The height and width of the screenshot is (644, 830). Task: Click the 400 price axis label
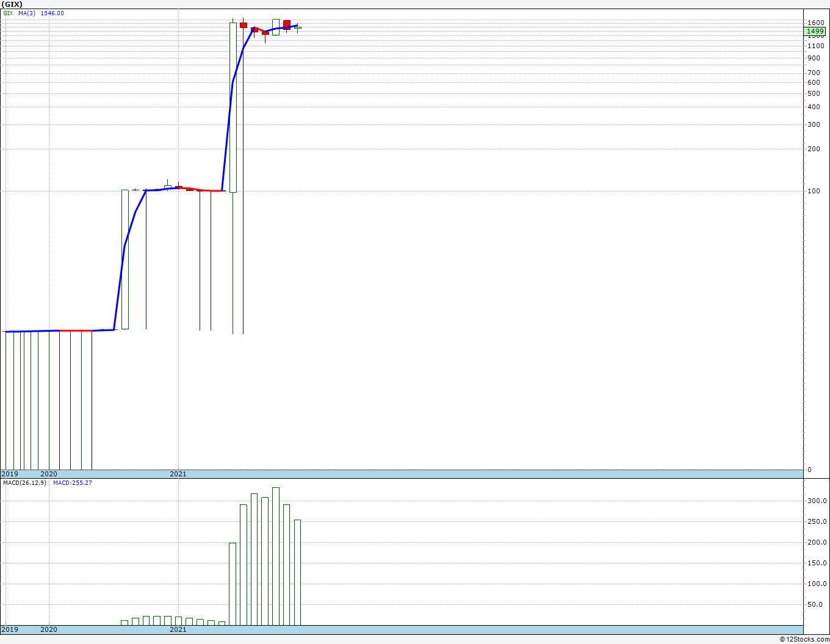[x=814, y=107]
